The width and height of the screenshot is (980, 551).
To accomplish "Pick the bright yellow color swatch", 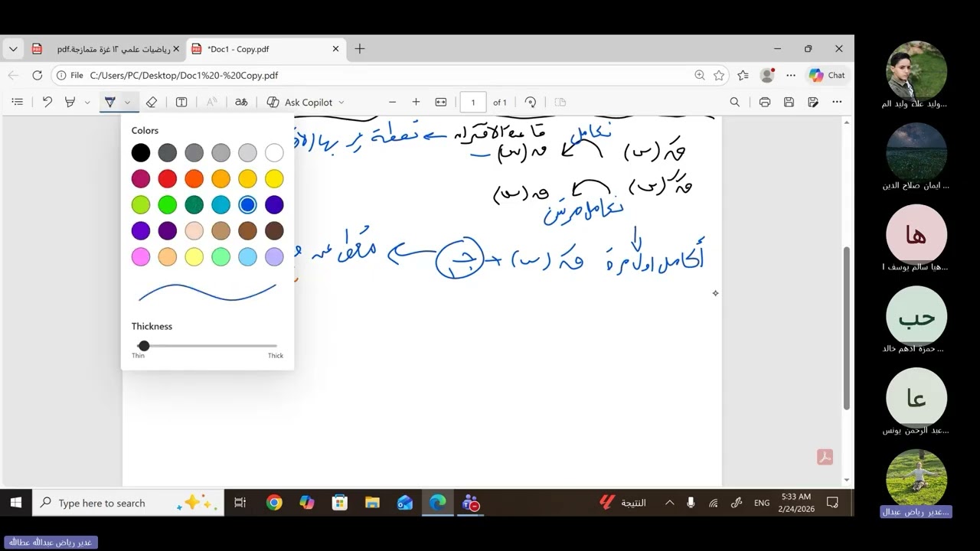I will (274, 178).
